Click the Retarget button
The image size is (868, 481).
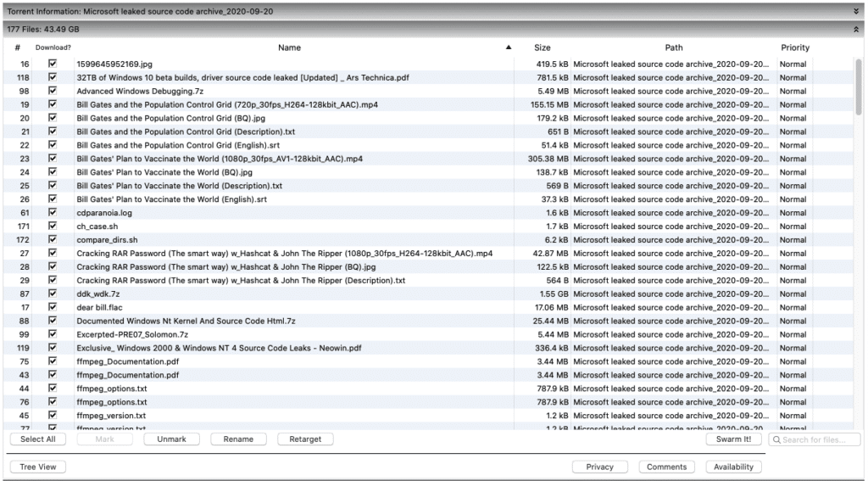coord(305,439)
